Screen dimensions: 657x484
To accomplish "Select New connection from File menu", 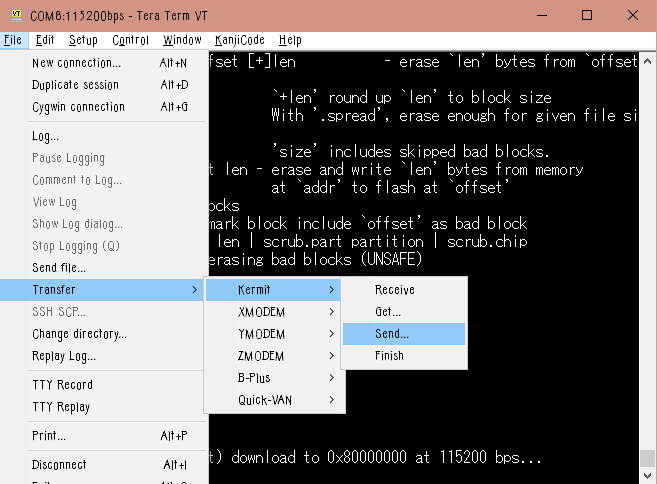I will tap(77, 63).
